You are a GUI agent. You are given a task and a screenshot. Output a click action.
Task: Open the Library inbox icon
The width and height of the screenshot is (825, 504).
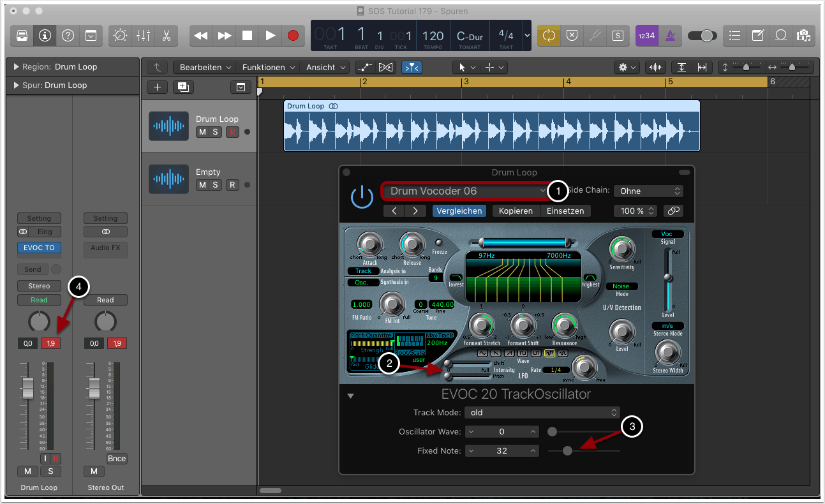[22, 36]
